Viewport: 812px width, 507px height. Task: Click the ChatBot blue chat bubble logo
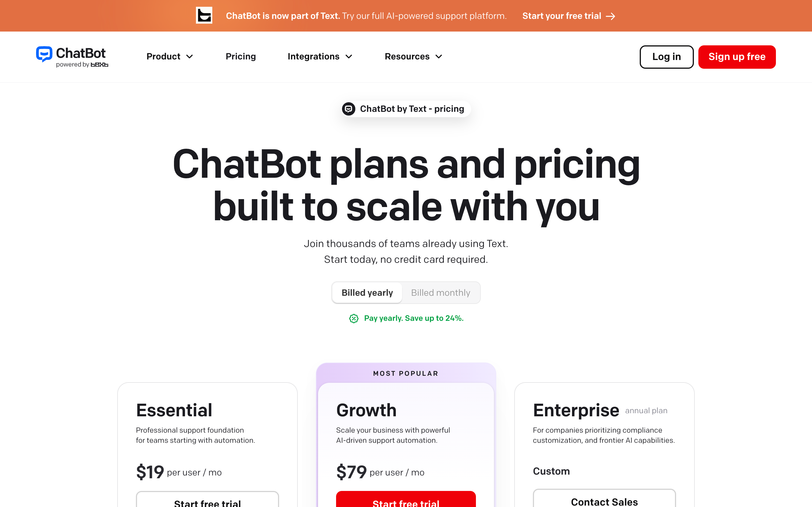44,54
